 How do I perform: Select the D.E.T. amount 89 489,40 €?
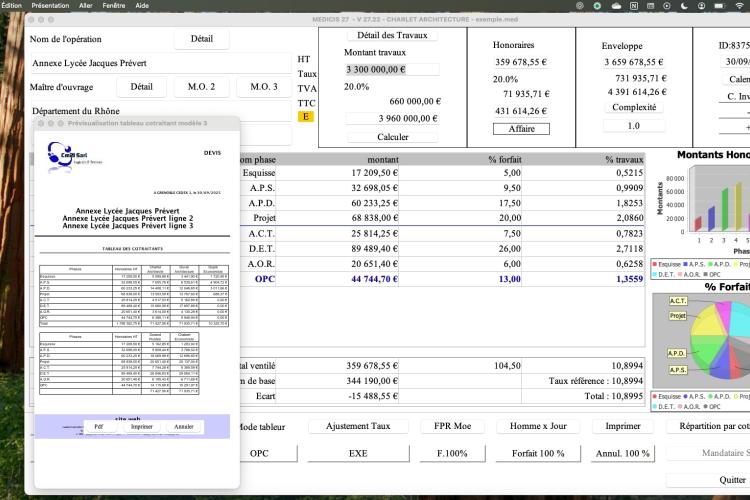[x=375, y=249]
